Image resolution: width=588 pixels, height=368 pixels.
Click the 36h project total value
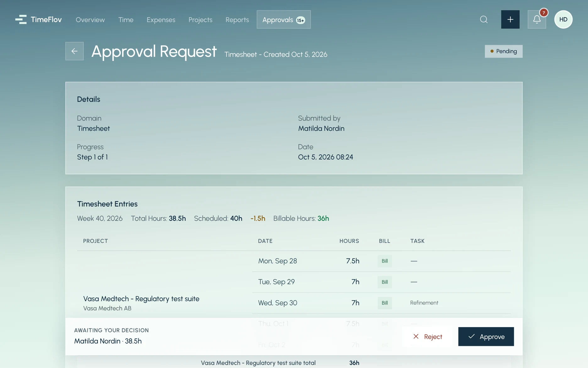354,363
